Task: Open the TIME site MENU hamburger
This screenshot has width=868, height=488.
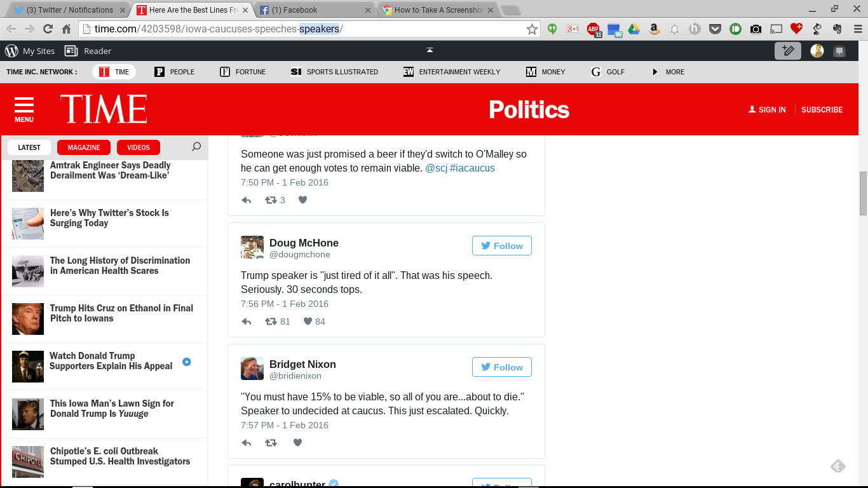Action: coord(24,109)
